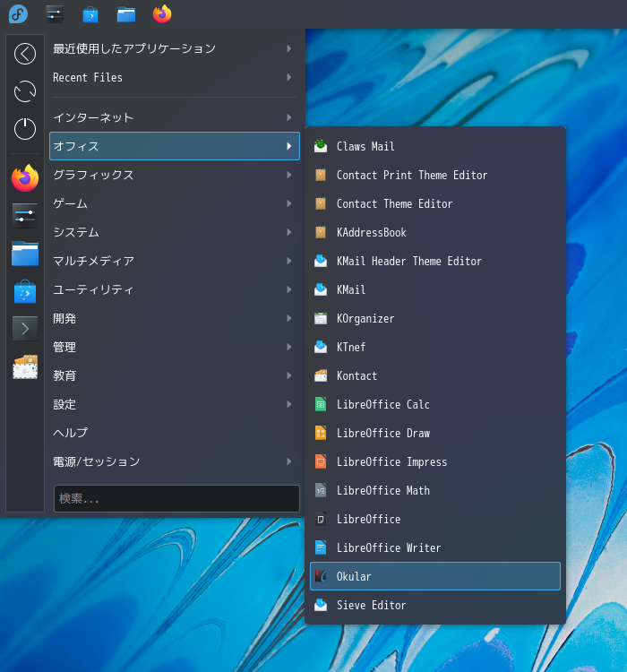The height and width of the screenshot is (672, 627).
Task: Click the Kontact label
Action: (x=356, y=375)
